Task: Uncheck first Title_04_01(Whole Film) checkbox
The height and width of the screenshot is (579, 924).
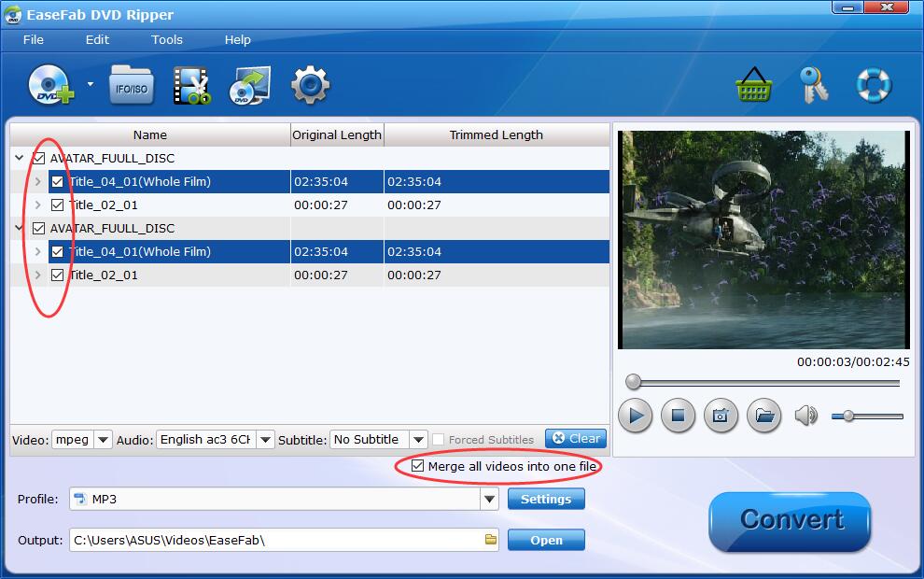Action: point(57,181)
